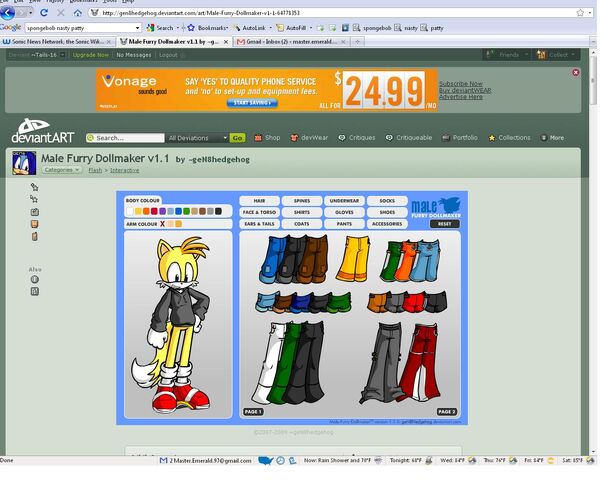
Task: Expand the AutoLink dropdown arrow
Action: [x=271, y=28]
